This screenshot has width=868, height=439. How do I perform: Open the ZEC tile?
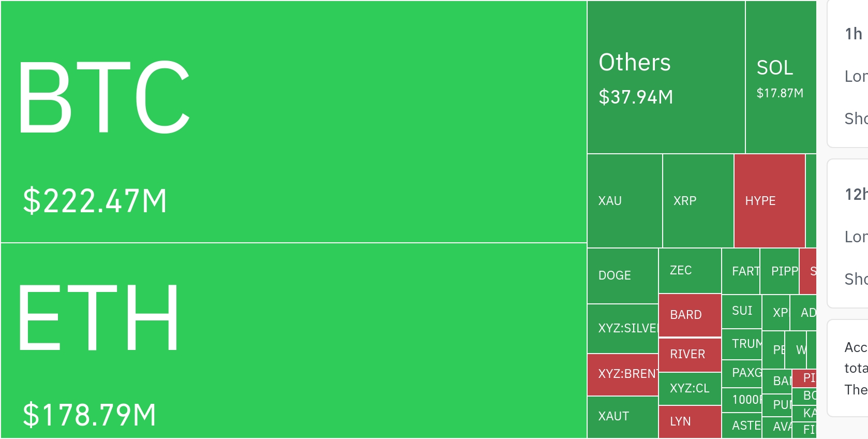click(690, 270)
